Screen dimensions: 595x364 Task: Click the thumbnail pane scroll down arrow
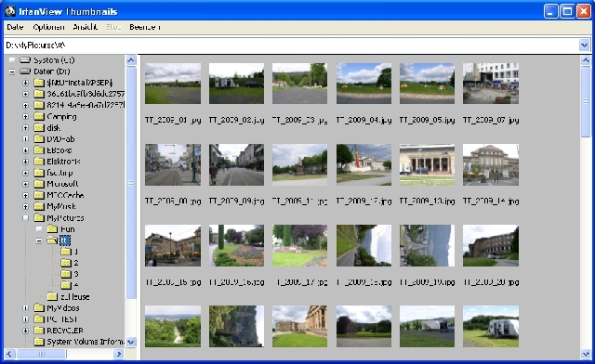click(586, 354)
